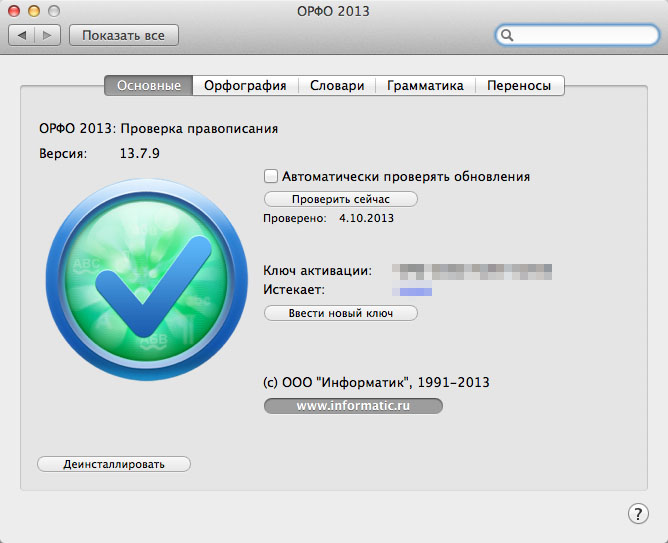Open help with the question mark button
The width and height of the screenshot is (668, 543).
(x=638, y=514)
